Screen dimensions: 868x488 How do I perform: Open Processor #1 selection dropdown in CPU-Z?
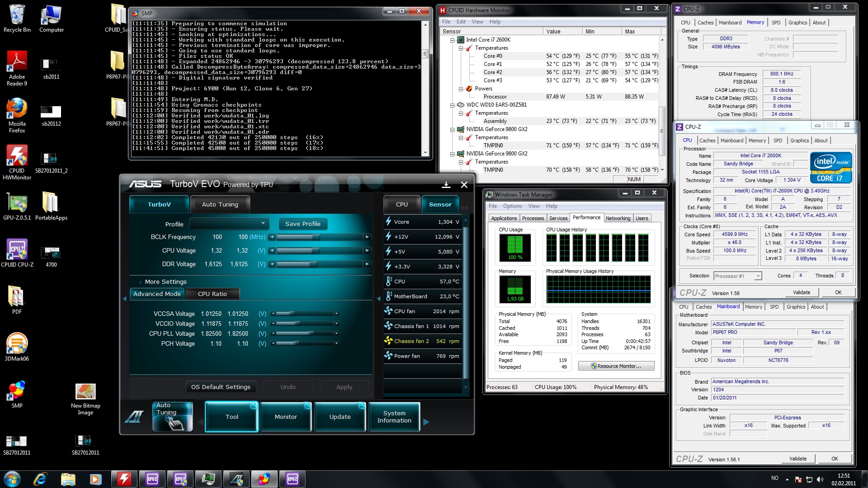738,276
